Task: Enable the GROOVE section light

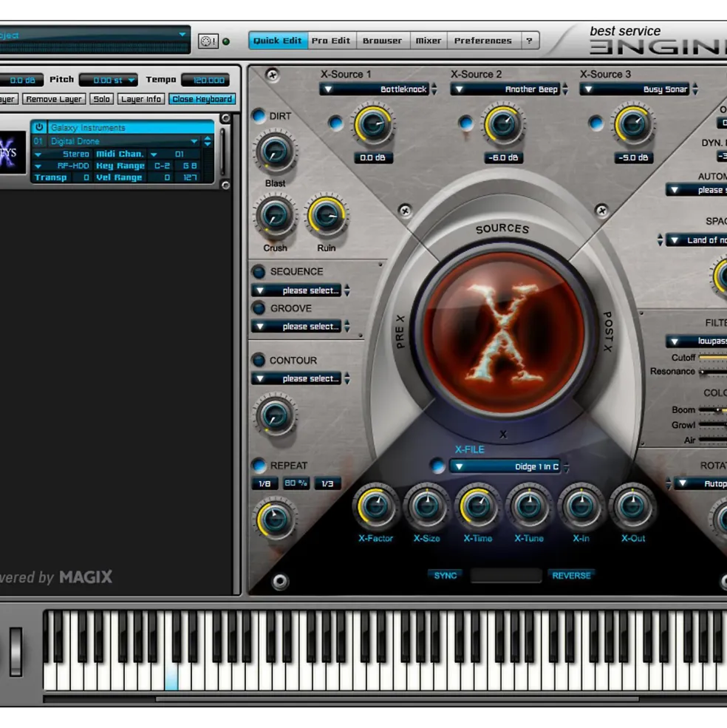Action: (x=259, y=307)
